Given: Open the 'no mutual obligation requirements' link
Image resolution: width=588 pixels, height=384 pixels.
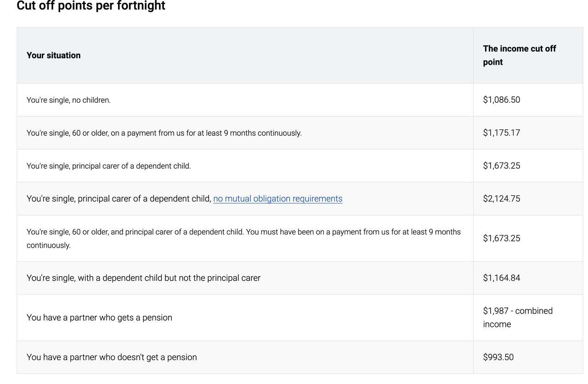Looking at the screenshot, I should [277, 199].
